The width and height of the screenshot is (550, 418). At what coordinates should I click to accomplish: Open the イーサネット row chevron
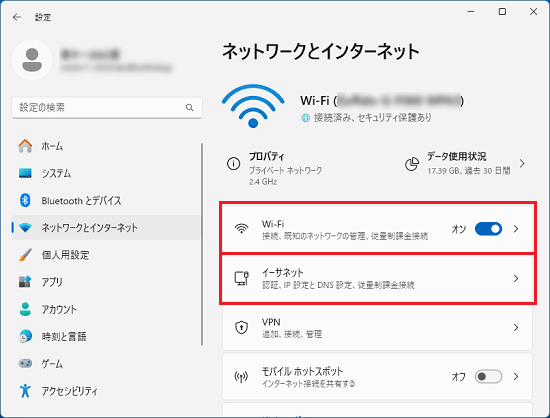(x=516, y=278)
